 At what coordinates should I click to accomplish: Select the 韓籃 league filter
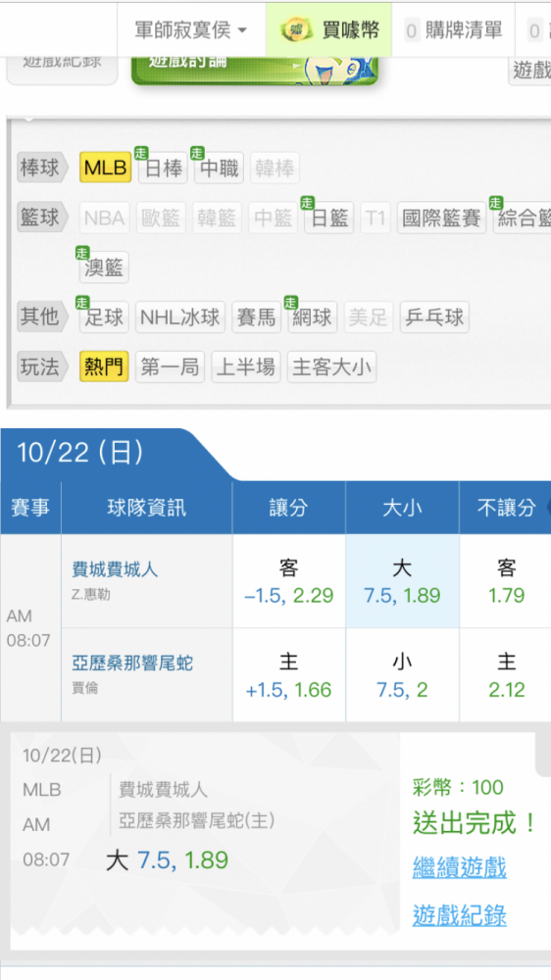[217, 218]
